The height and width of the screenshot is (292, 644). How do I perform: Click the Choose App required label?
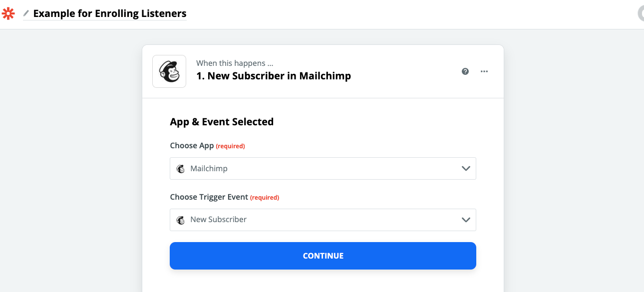[207, 146]
